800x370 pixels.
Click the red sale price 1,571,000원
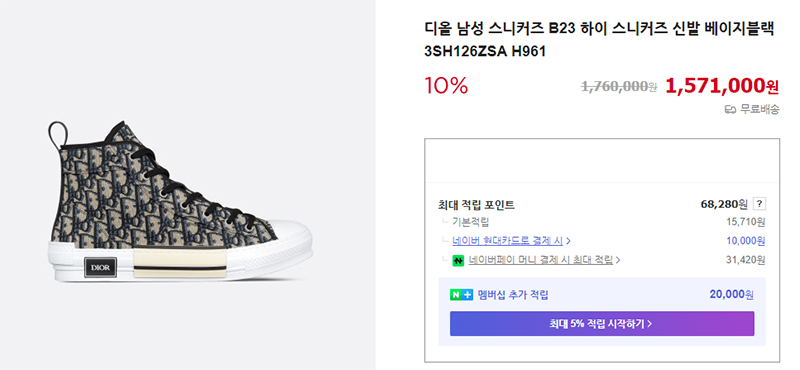tap(722, 86)
